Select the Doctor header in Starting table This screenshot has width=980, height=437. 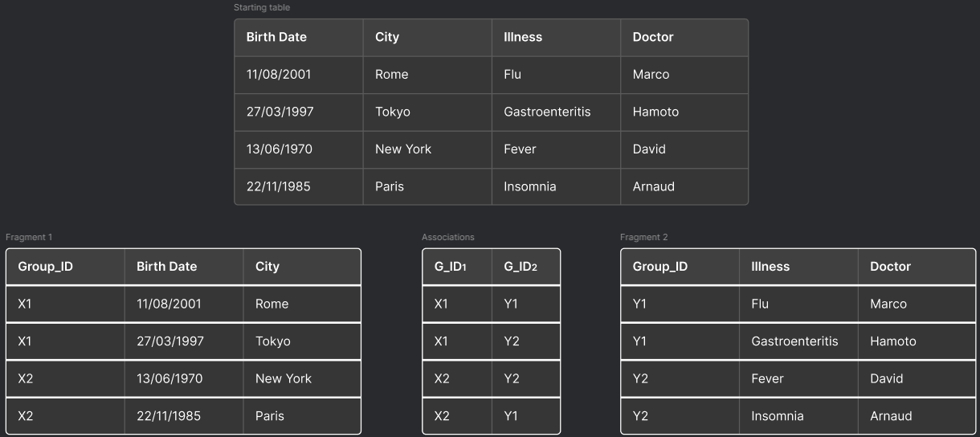click(652, 37)
